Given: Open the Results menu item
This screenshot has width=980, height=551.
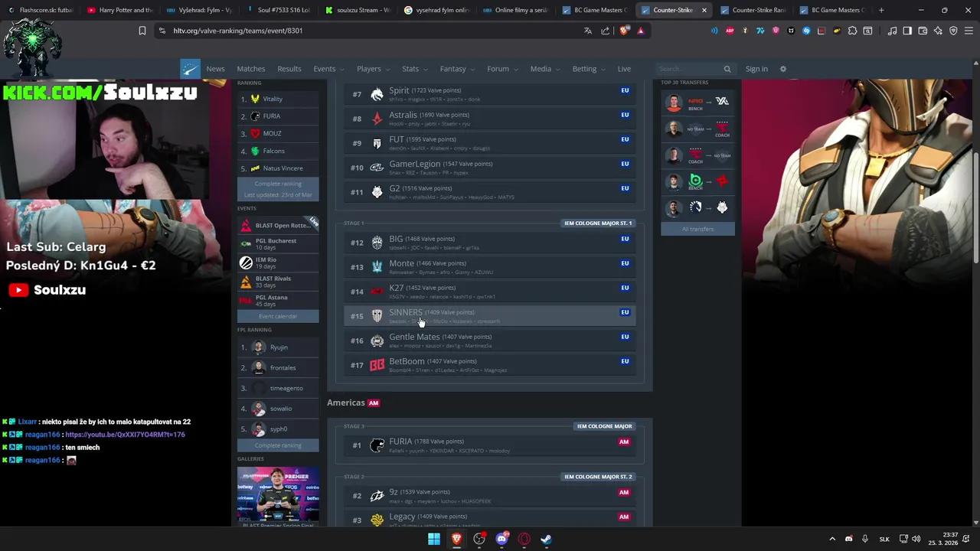Looking at the screenshot, I should tap(289, 69).
